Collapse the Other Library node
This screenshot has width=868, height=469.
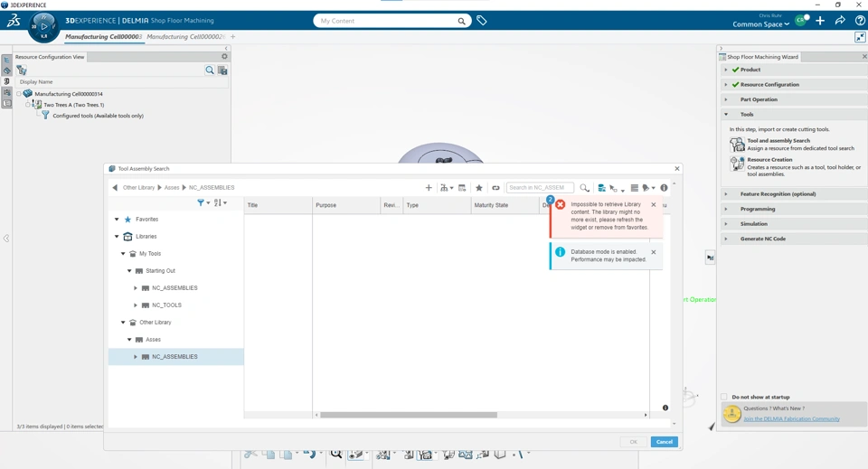[x=123, y=322]
